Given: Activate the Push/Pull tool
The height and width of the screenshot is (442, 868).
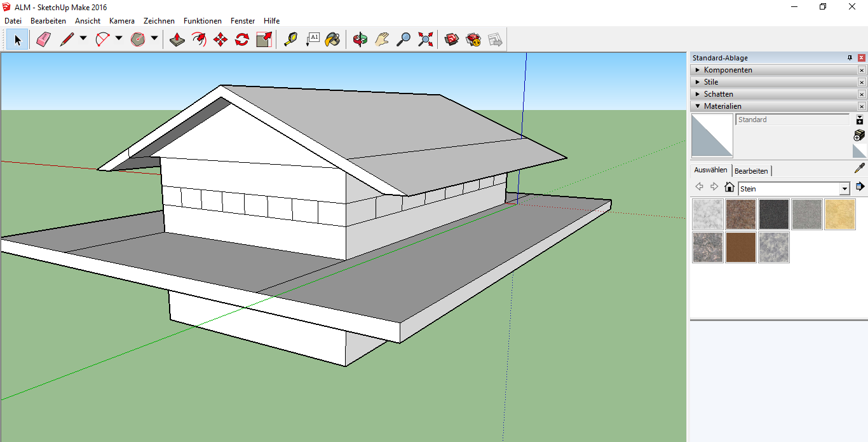Looking at the screenshot, I should (x=178, y=40).
